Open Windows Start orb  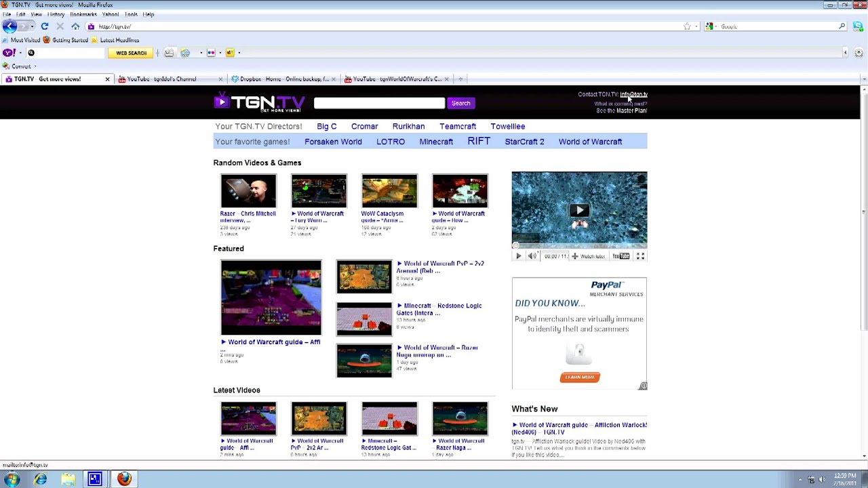pyautogui.click(x=12, y=479)
